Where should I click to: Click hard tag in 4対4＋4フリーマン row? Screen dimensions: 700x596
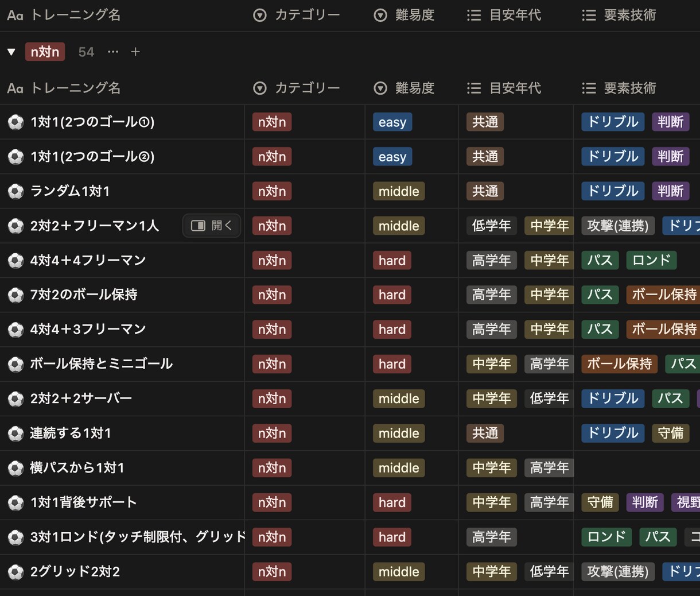click(x=392, y=261)
